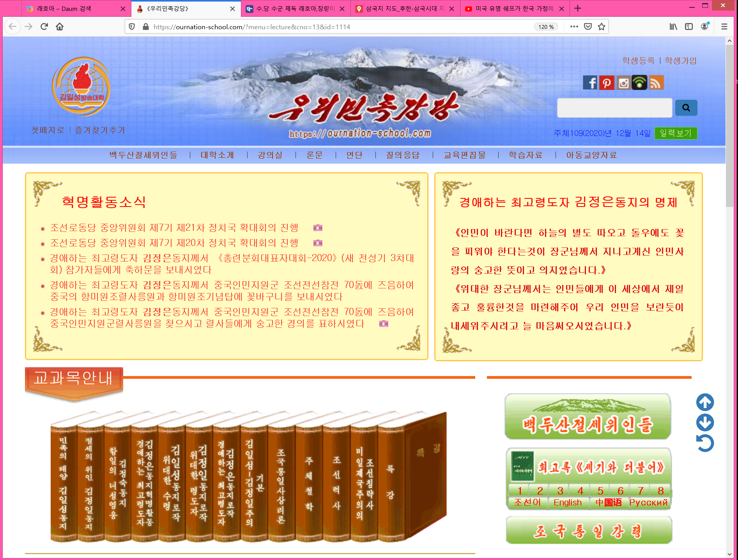Choose the 中国语 language option
738x560 pixels.
tap(609, 503)
